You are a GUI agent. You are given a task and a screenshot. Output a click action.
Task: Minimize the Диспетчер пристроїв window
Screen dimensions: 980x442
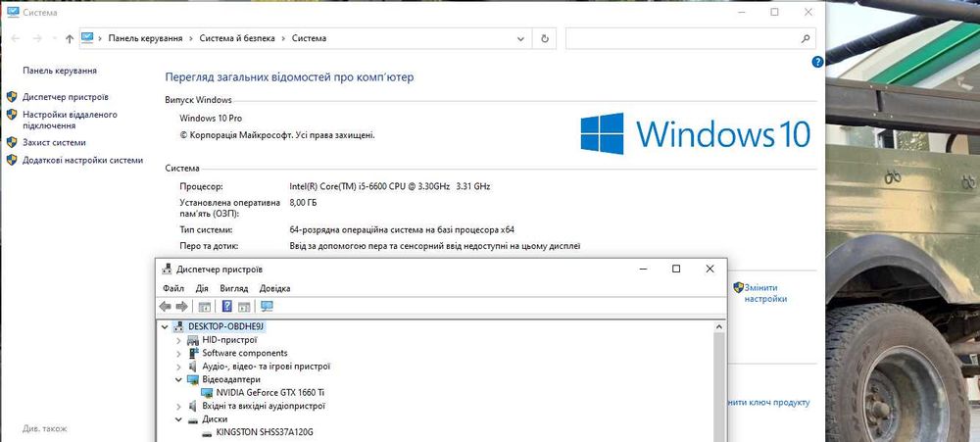pyautogui.click(x=643, y=269)
